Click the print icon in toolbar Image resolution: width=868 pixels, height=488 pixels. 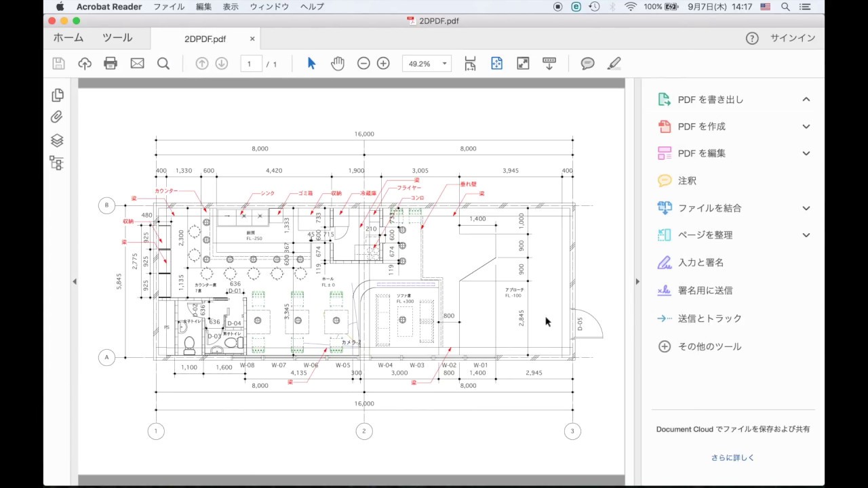click(x=111, y=64)
